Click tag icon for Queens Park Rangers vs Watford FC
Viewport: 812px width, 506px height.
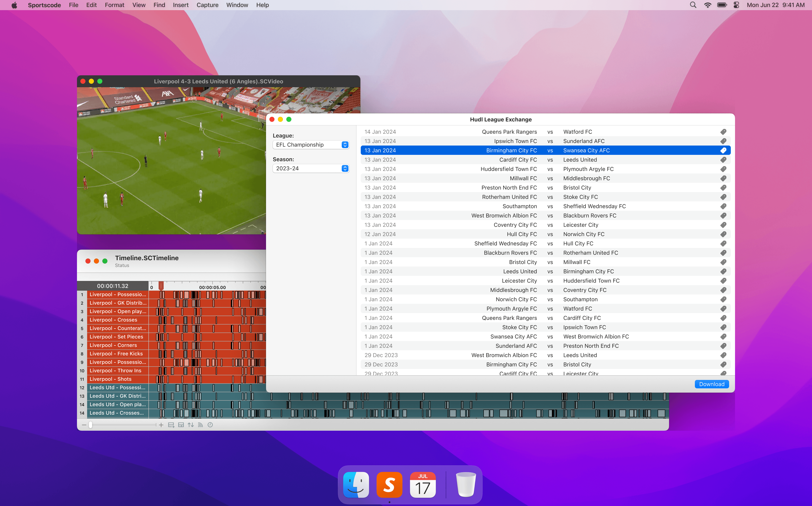click(723, 132)
